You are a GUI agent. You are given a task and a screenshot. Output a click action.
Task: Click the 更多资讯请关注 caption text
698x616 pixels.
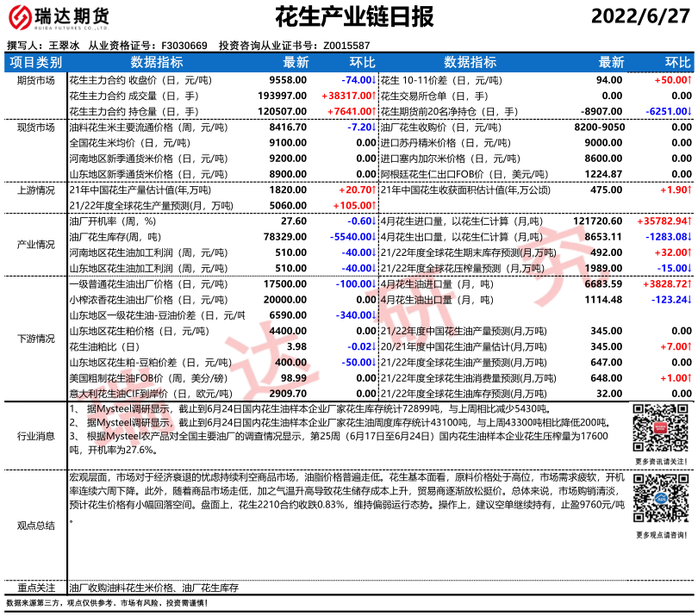(662, 463)
